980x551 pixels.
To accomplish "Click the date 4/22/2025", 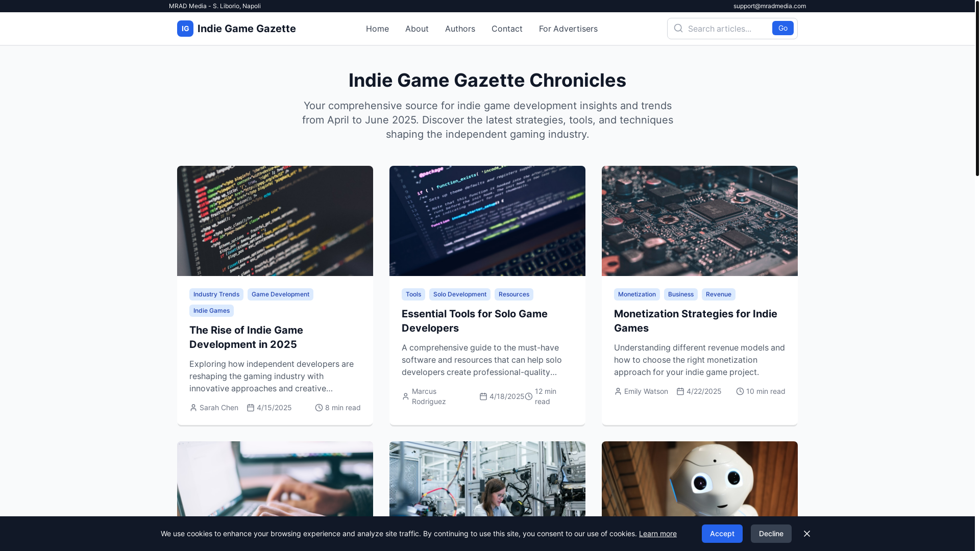I will pyautogui.click(x=704, y=391).
